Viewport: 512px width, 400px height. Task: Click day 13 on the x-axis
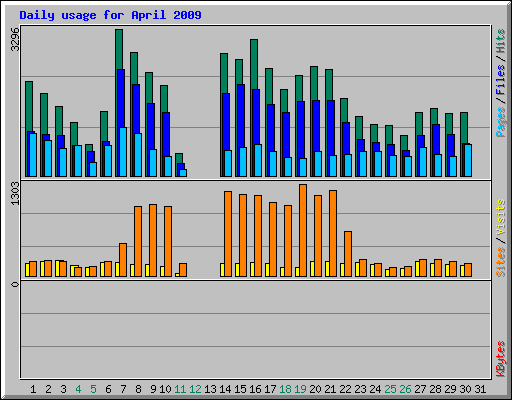click(210, 389)
